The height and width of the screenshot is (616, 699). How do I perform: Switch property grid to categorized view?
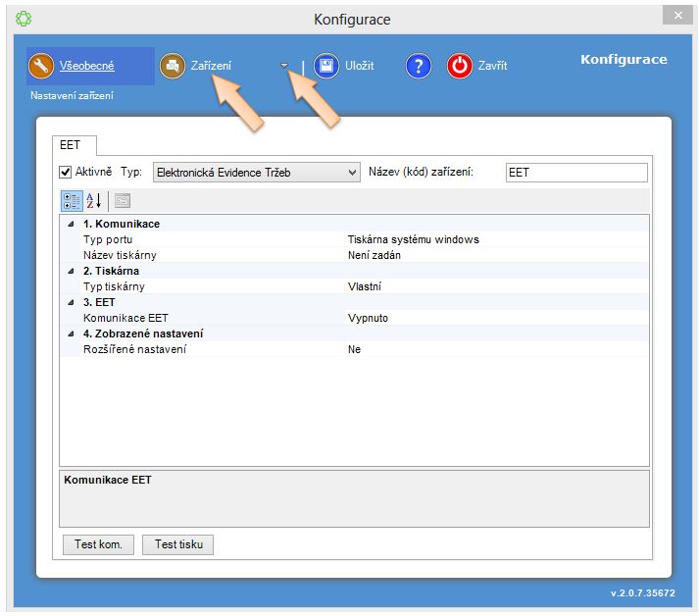[x=72, y=200]
